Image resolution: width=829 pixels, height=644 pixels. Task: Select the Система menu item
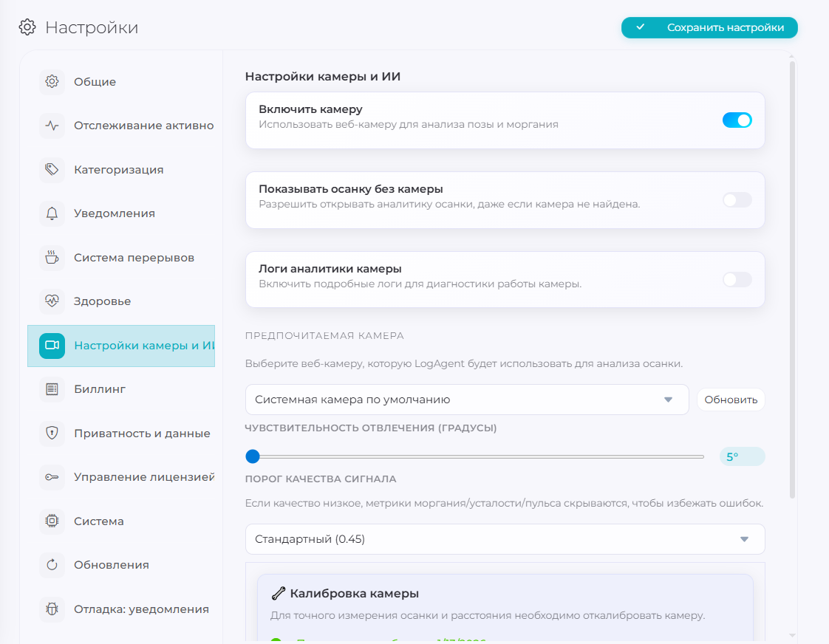point(121,521)
